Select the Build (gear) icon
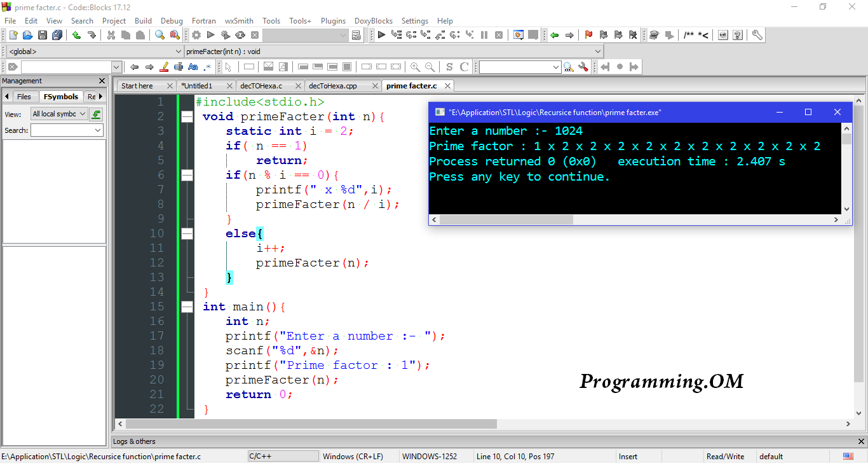Image resolution: width=868 pixels, height=463 pixels. tap(196, 35)
